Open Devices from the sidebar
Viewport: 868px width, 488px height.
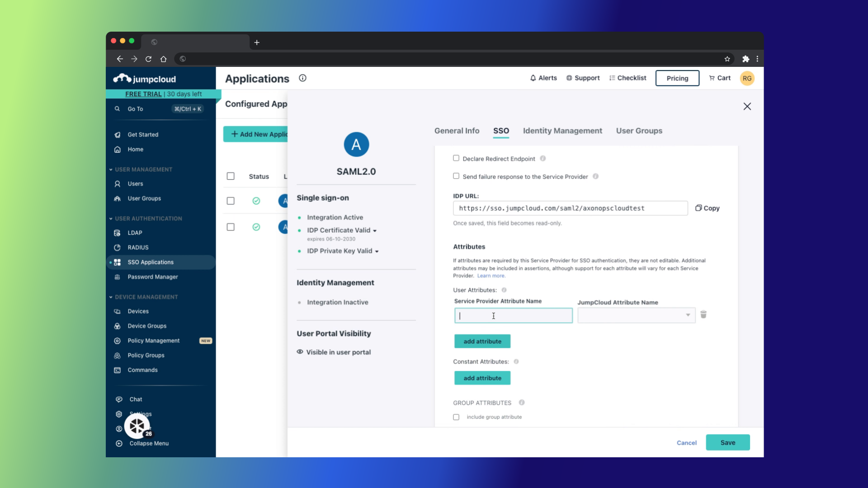(138, 311)
